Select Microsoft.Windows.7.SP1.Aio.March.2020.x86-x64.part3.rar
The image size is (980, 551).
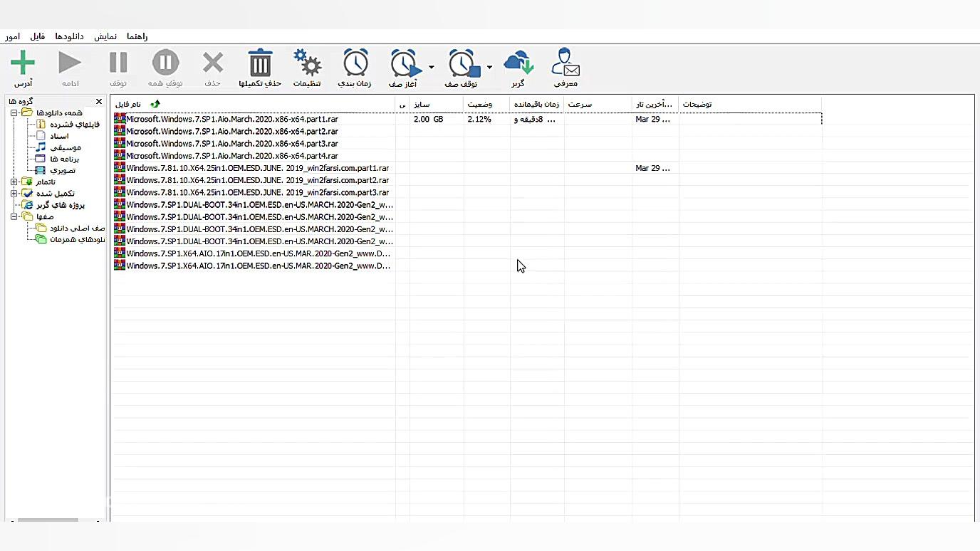[231, 144]
